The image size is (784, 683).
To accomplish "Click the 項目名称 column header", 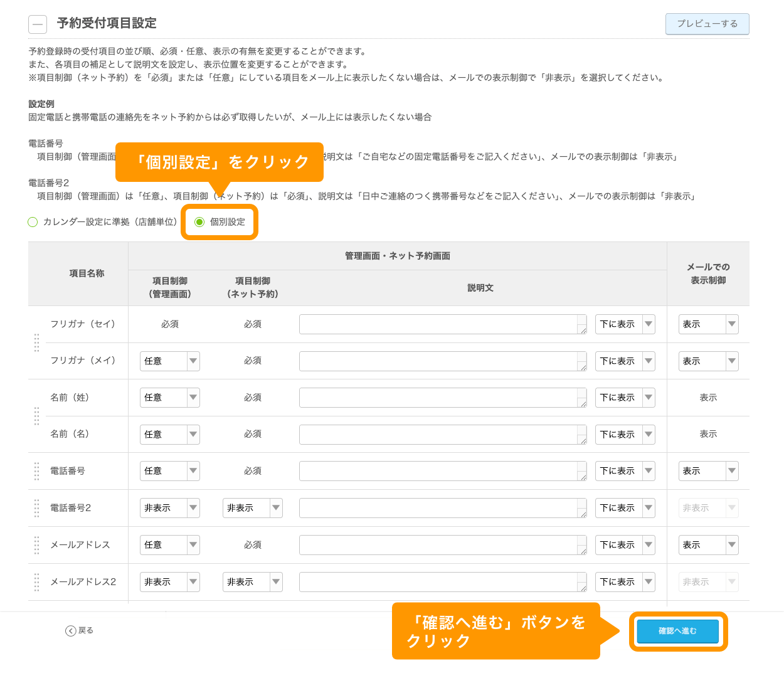I will coord(87,273).
